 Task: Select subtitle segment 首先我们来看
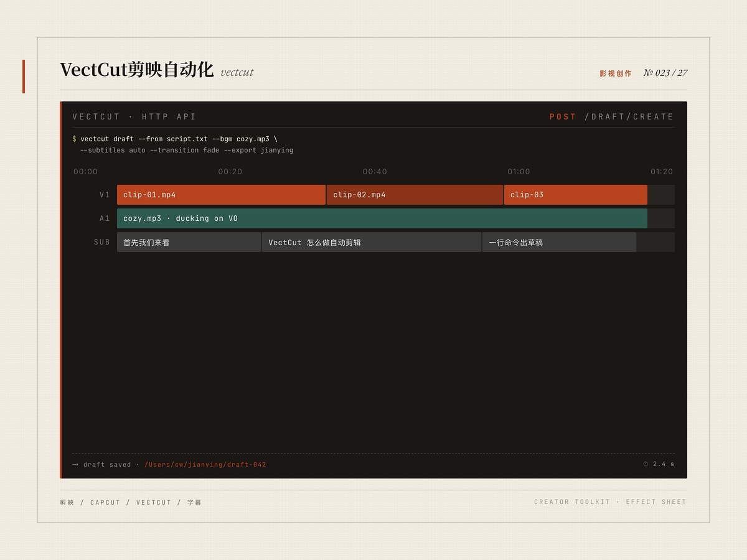(189, 242)
